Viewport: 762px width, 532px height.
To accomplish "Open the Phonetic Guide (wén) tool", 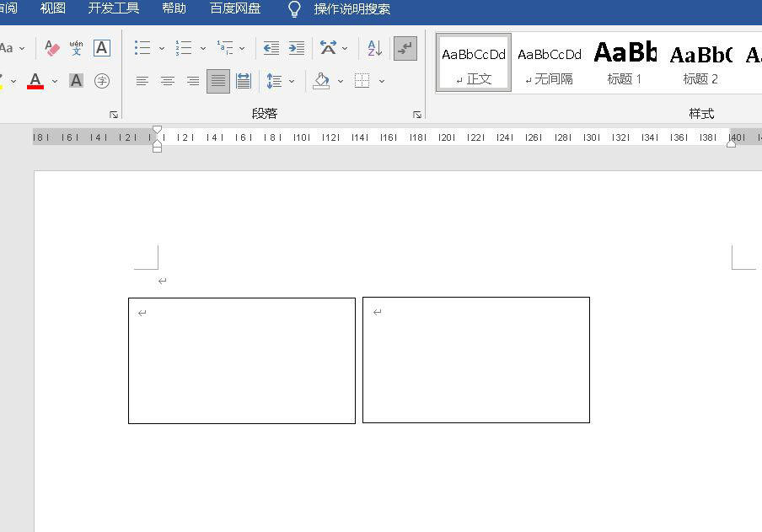I will click(x=76, y=48).
